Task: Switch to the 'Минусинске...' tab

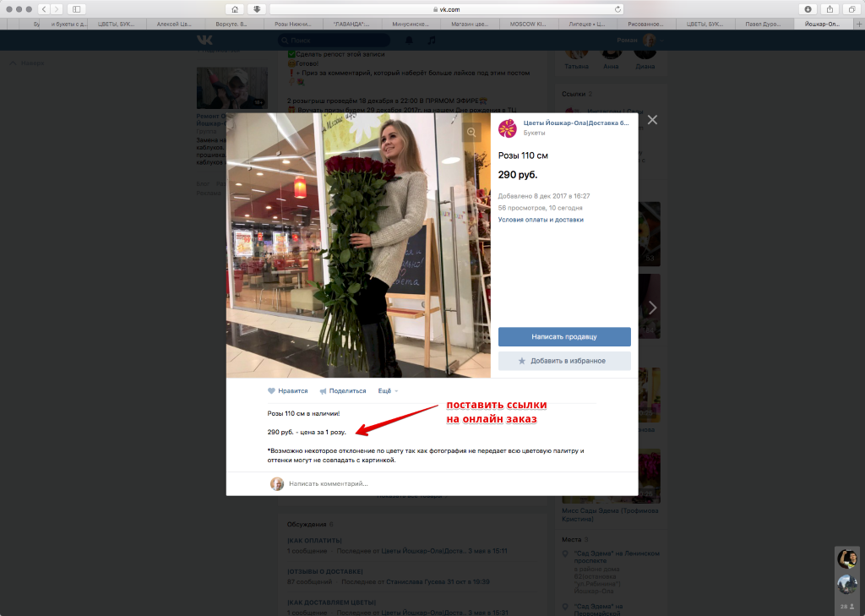Action: pyautogui.click(x=411, y=24)
